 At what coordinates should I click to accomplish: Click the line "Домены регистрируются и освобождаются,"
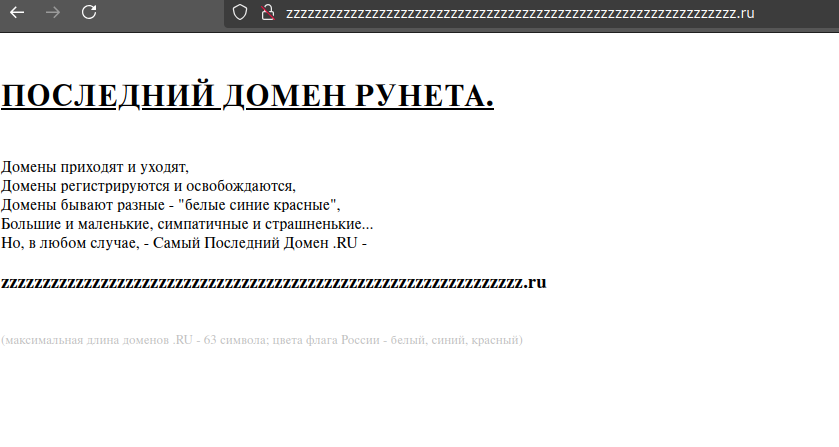148,186
